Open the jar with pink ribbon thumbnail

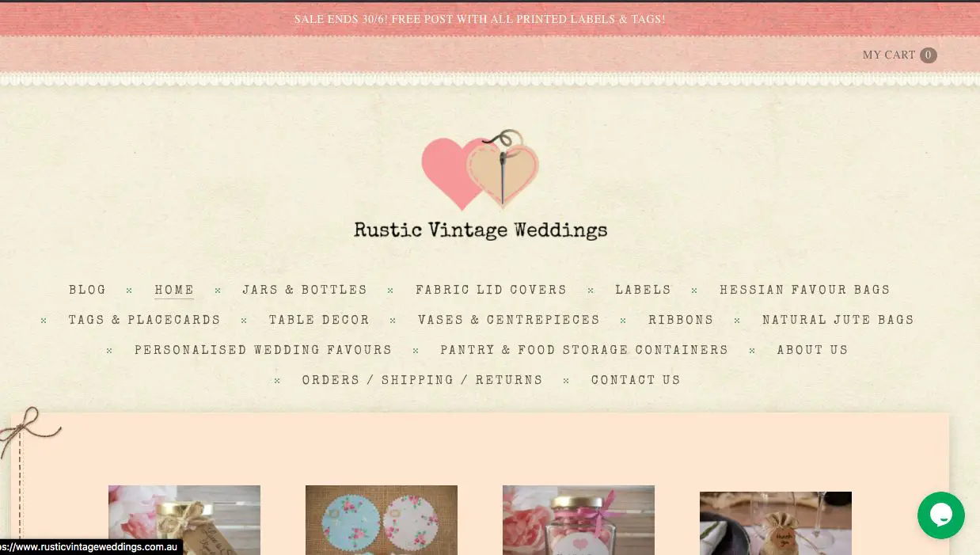click(x=579, y=520)
